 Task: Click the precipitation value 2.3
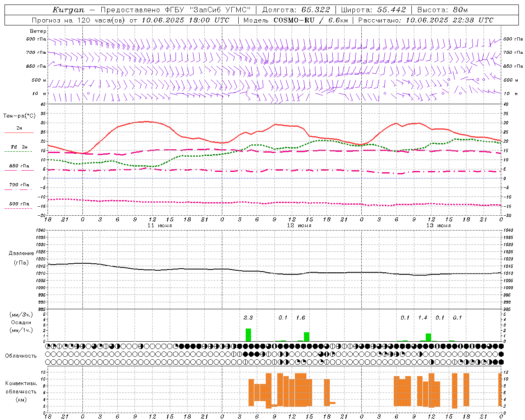248,317
